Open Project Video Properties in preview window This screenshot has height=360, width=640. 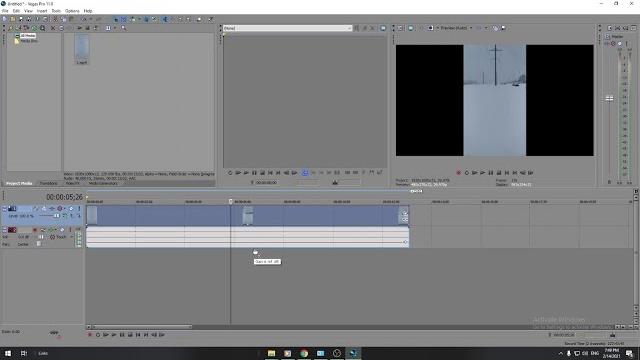tap(400, 28)
